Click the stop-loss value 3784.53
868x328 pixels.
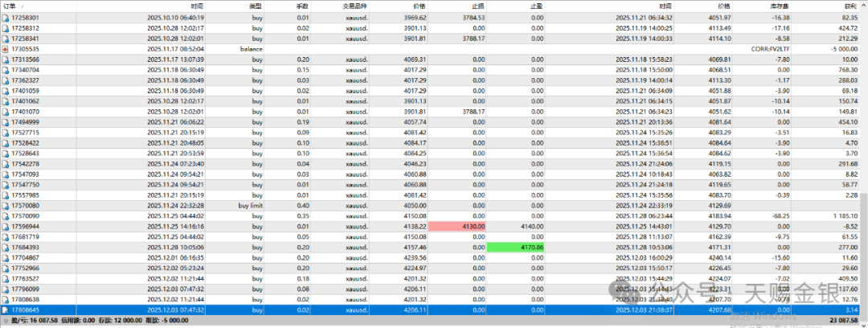[x=474, y=18]
